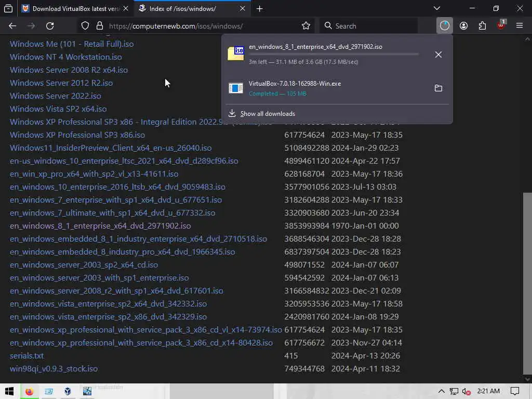Open Windows Me (101 - Retail Full).iso link
This screenshot has width=532, height=399.
pyautogui.click(x=72, y=44)
